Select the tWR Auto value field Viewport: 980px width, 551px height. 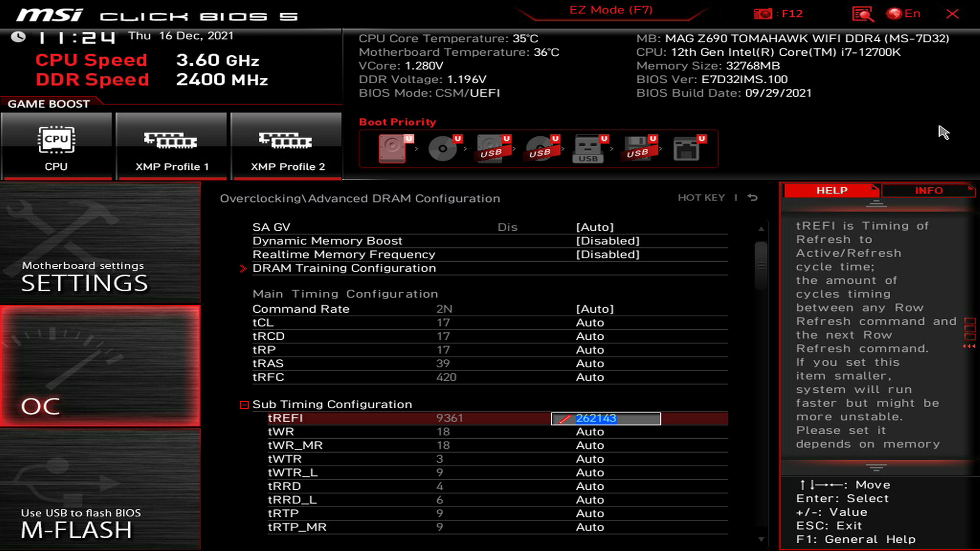590,432
